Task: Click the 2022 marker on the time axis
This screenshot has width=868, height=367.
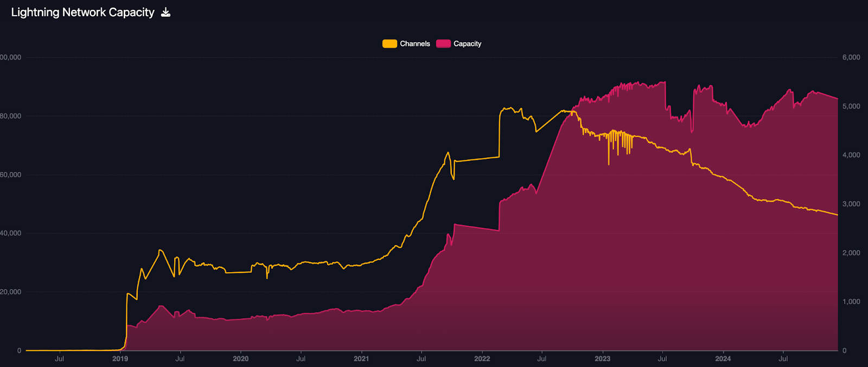Action: pos(482,359)
